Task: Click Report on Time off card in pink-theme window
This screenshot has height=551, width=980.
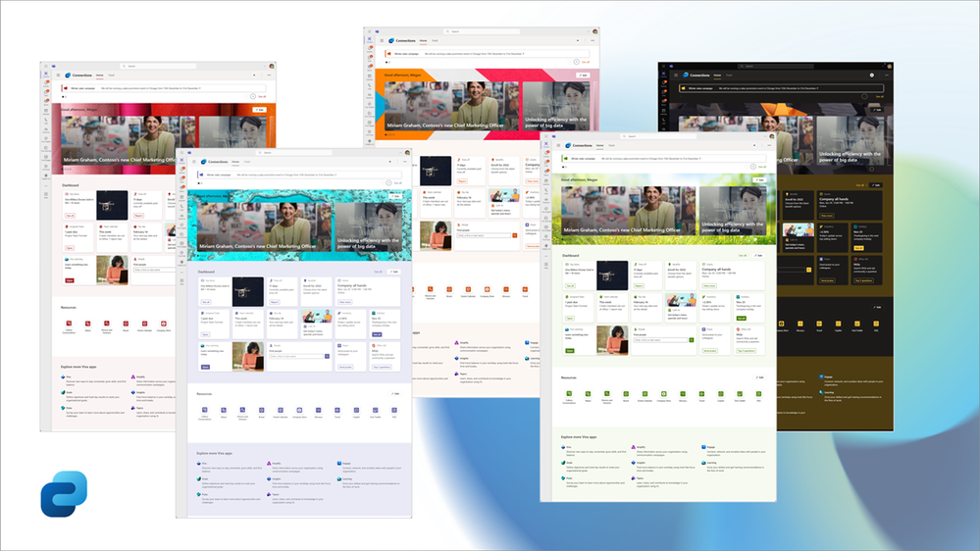Action: 138,215
